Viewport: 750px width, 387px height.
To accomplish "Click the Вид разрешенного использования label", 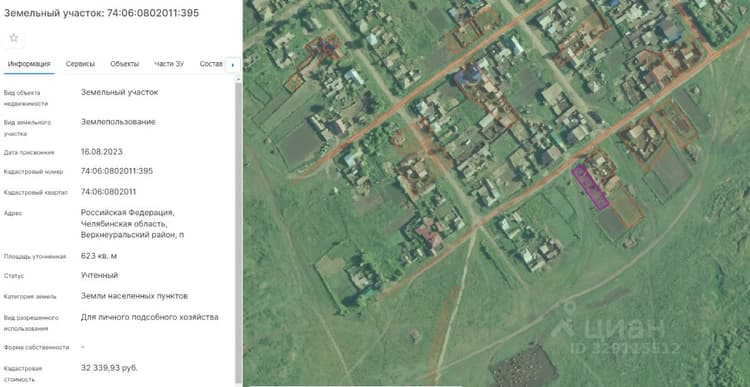I will pyautogui.click(x=31, y=323).
